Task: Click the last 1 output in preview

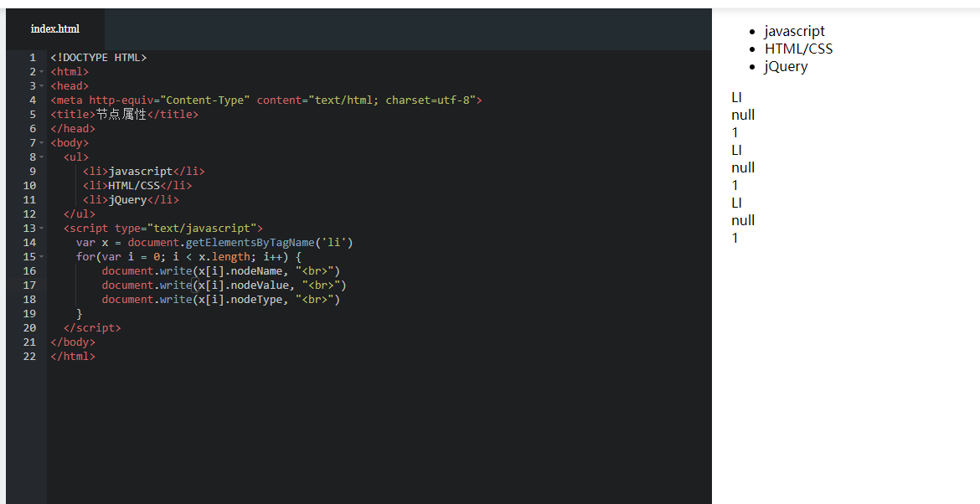Action: pos(735,238)
